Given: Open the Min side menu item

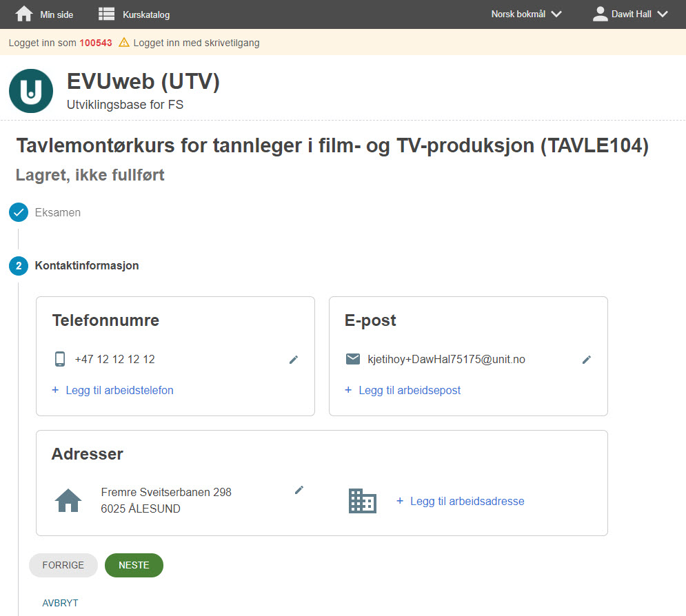Looking at the screenshot, I should 57,14.
